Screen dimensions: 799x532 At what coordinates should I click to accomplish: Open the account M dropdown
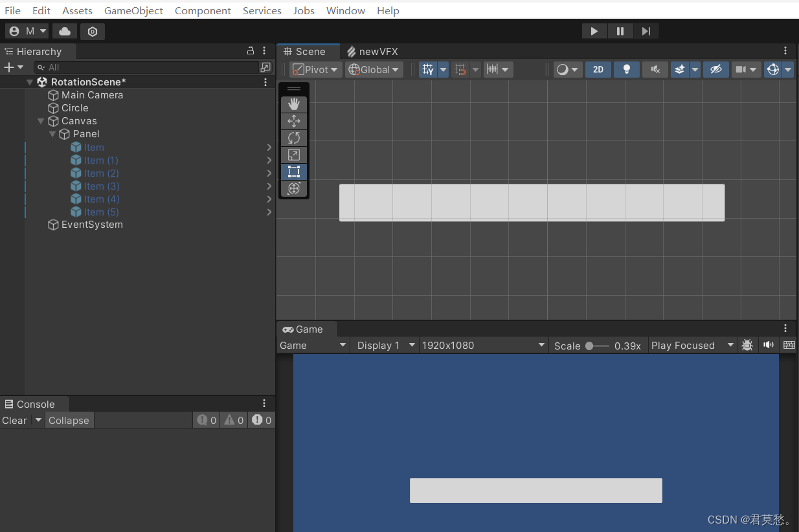pos(27,31)
